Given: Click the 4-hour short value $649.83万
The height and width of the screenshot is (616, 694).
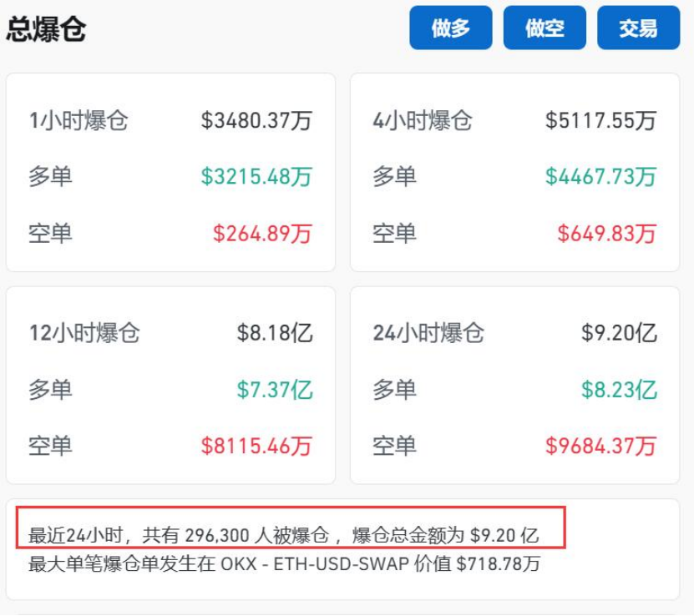Looking at the screenshot, I should [x=607, y=233].
